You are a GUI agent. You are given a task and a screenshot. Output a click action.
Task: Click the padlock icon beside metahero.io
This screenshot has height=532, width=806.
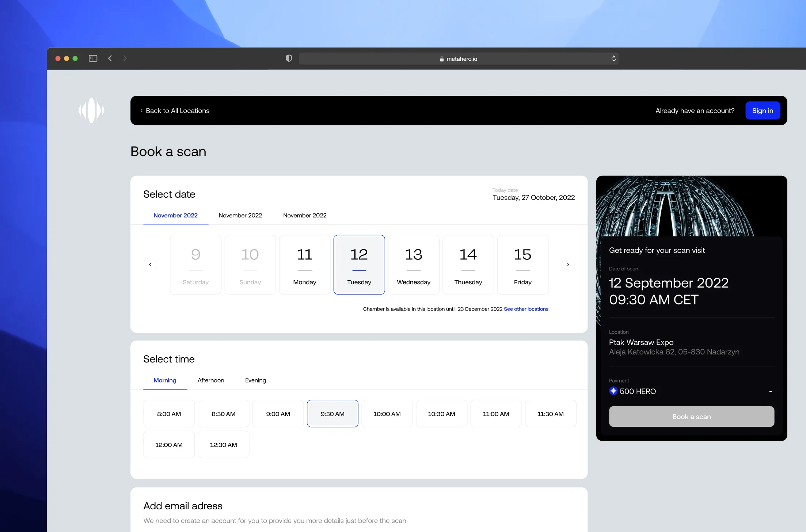coord(441,59)
